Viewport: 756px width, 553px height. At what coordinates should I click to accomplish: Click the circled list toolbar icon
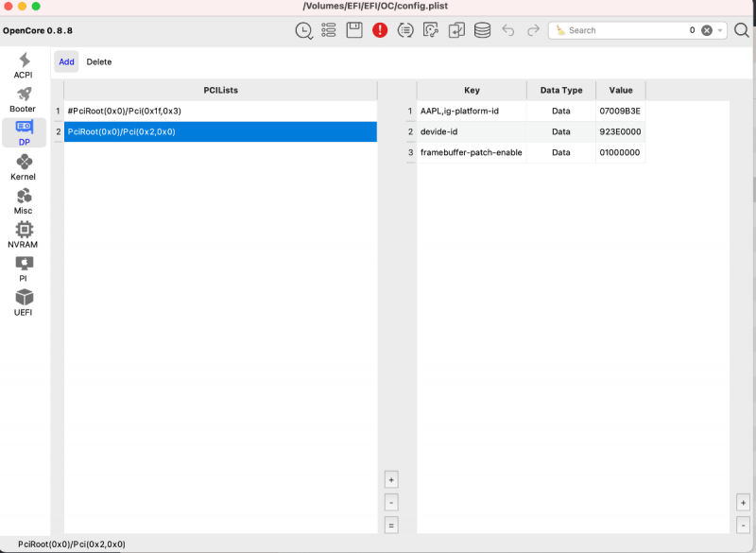pyautogui.click(x=405, y=30)
